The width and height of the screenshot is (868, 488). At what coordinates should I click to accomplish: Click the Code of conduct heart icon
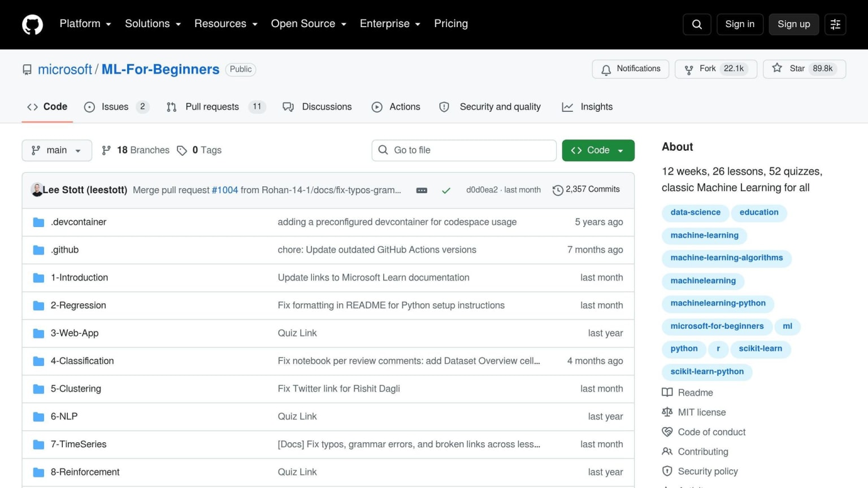pos(667,432)
